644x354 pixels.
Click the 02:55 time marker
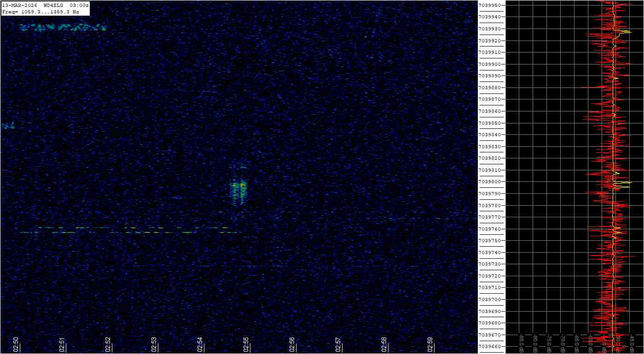click(246, 344)
